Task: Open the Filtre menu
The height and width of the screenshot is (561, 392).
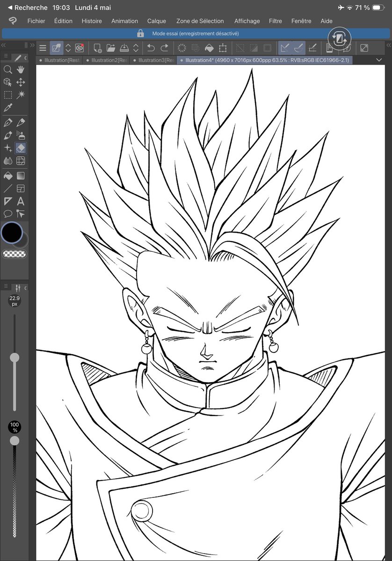Action: (x=276, y=21)
